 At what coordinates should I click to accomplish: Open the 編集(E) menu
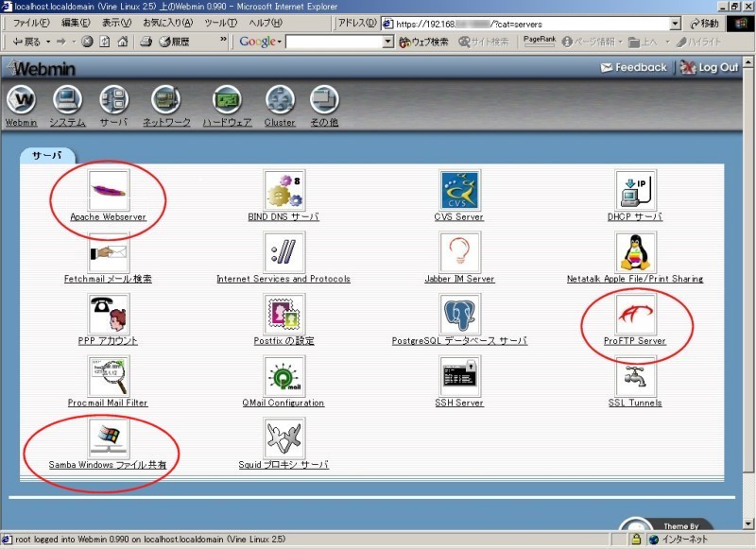click(76, 23)
